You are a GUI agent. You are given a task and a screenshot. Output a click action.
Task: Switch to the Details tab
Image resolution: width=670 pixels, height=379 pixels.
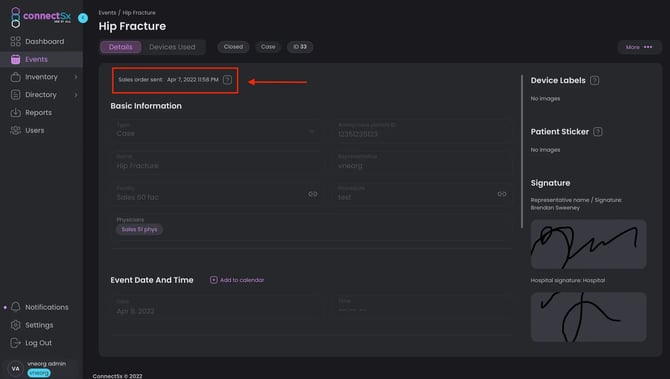pyautogui.click(x=120, y=47)
